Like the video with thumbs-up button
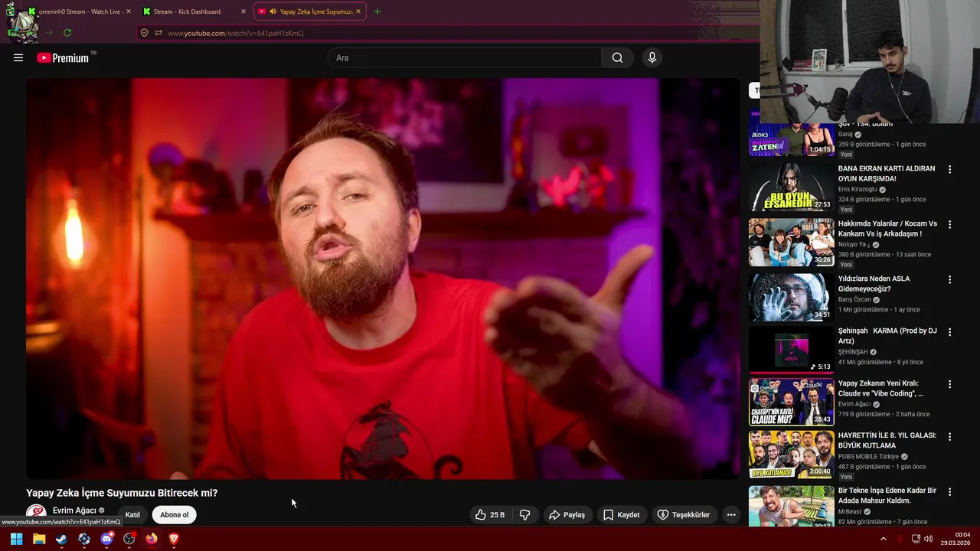980x551 pixels. pyautogui.click(x=490, y=515)
